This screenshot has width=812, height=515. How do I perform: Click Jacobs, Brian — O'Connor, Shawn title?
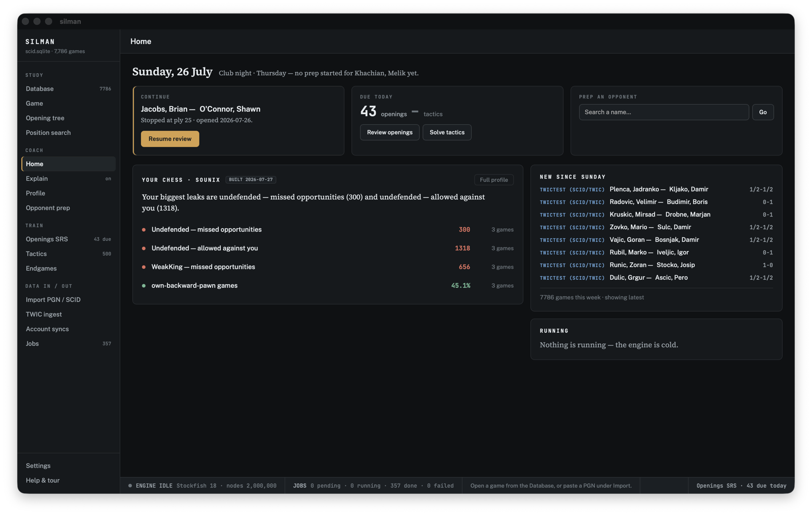200,109
